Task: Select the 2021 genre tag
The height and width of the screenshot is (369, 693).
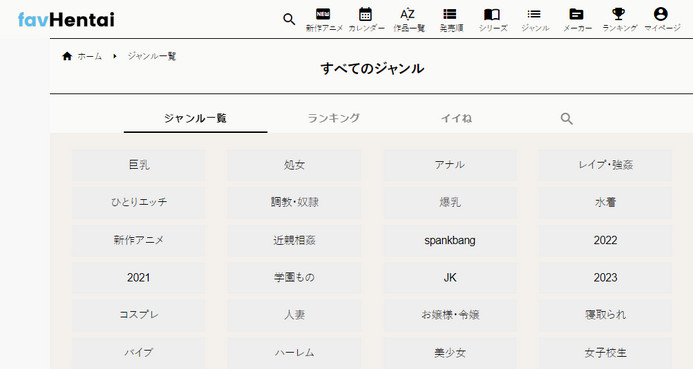Action: pos(138,278)
